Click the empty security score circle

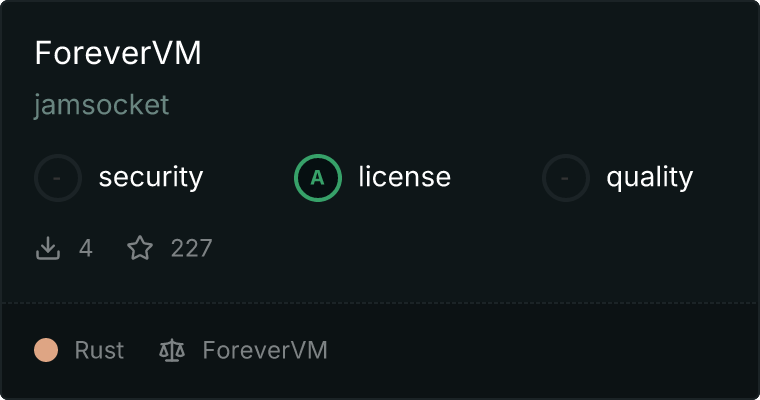click(x=58, y=178)
